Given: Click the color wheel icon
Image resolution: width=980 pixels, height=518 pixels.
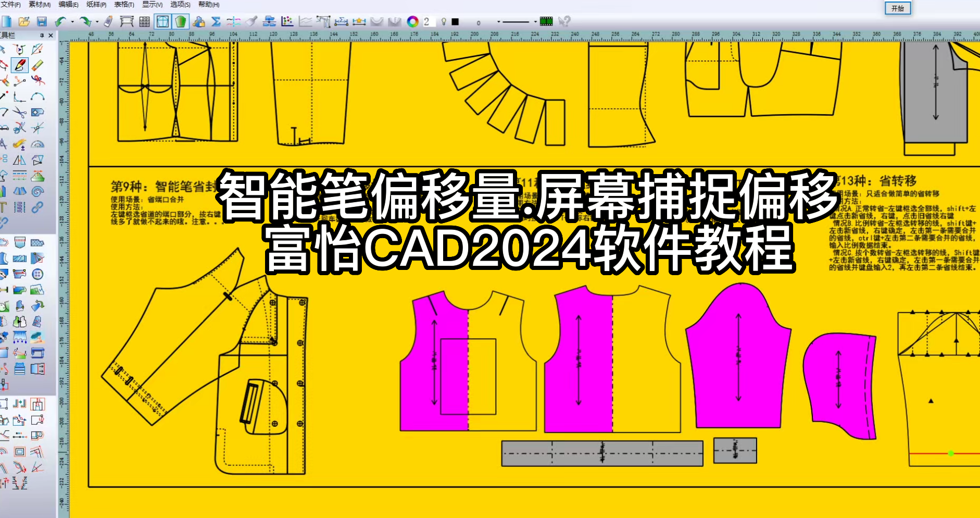Looking at the screenshot, I should (412, 21).
